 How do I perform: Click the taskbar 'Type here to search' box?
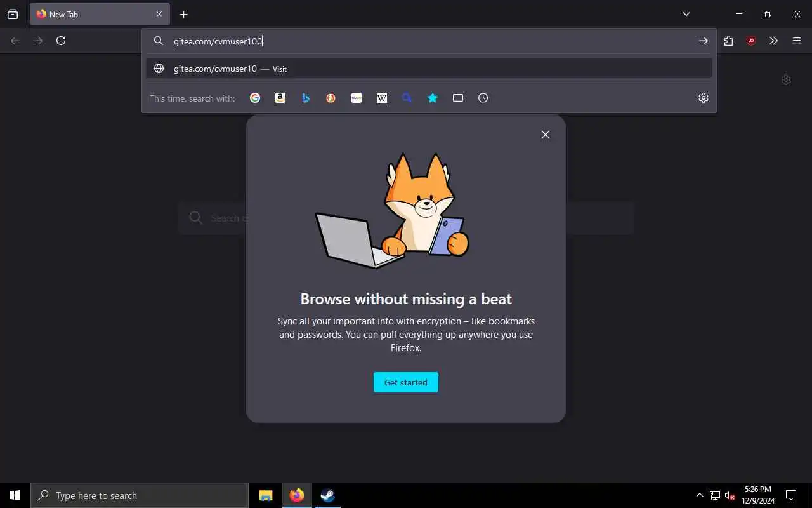tap(140, 495)
